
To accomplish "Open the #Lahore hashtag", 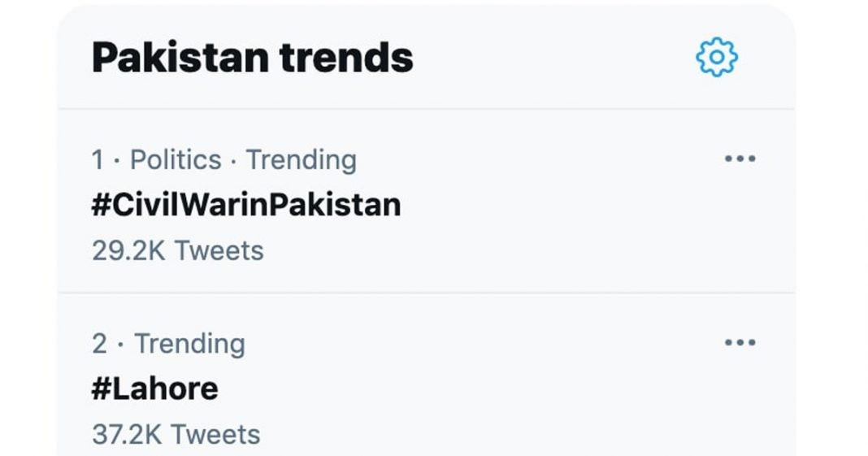I will click(154, 389).
